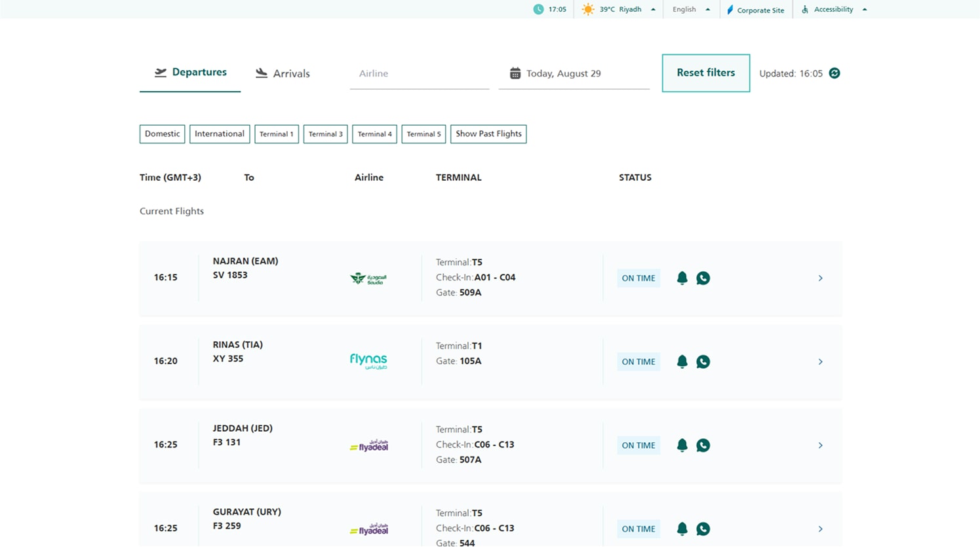Toggle the Terminal 5 filter
This screenshot has height=547, width=980.
tap(423, 134)
